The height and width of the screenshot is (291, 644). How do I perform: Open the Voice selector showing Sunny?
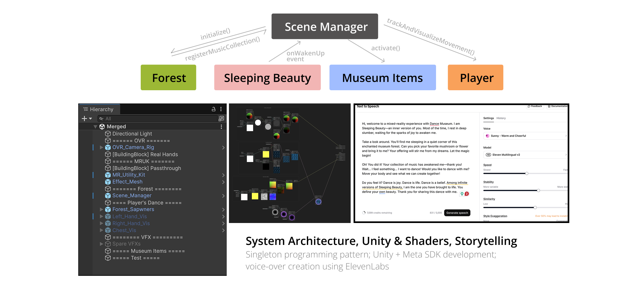tap(526, 136)
